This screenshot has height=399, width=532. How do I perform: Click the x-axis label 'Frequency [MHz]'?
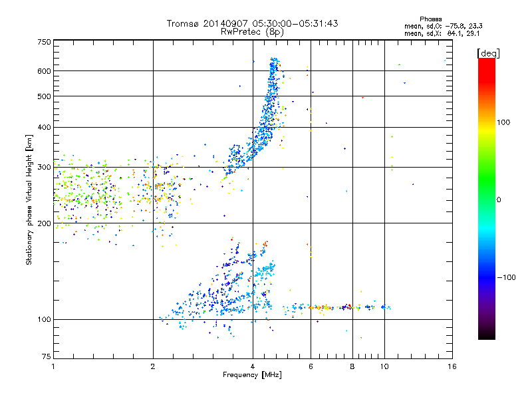pos(252,375)
